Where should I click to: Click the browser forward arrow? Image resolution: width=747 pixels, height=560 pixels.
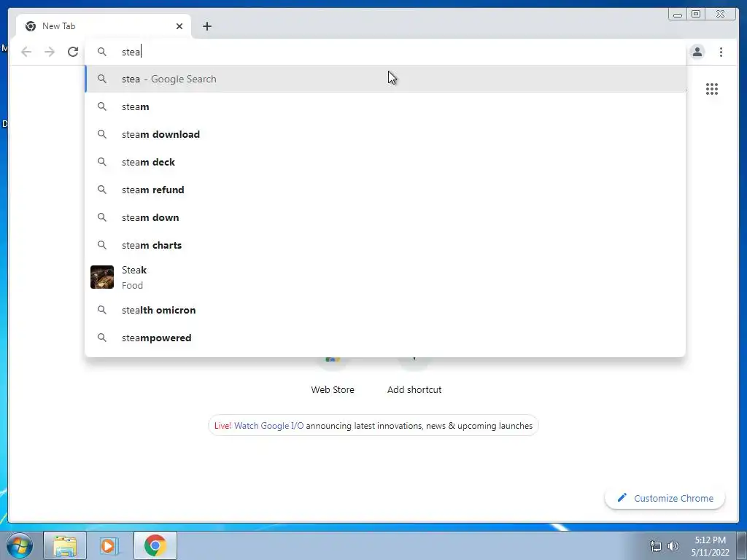(x=50, y=52)
